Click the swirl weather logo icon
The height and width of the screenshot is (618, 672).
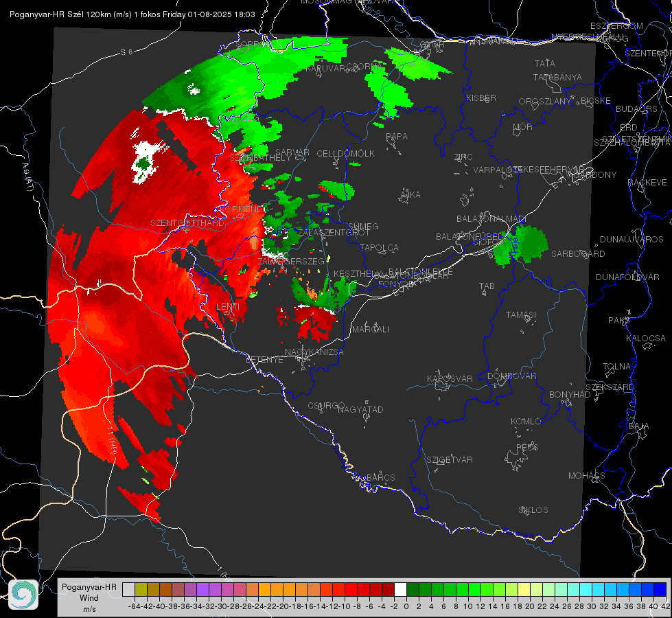[23, 595]
